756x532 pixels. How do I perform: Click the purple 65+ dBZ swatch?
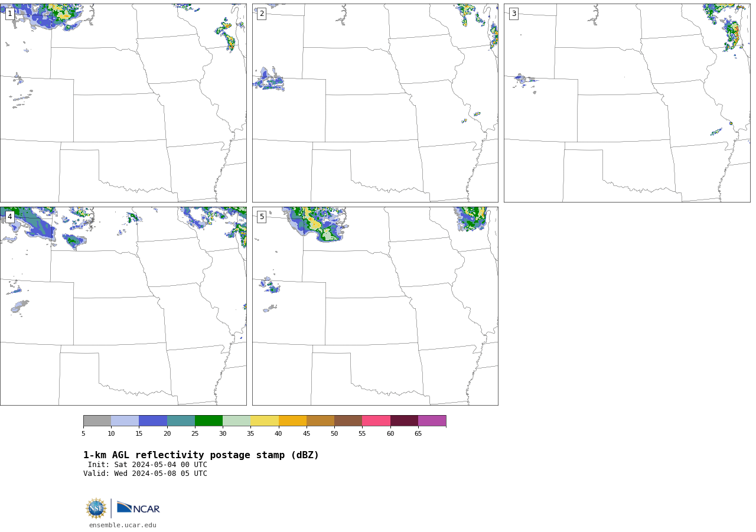pyautogui.click(x=432, y=421)
